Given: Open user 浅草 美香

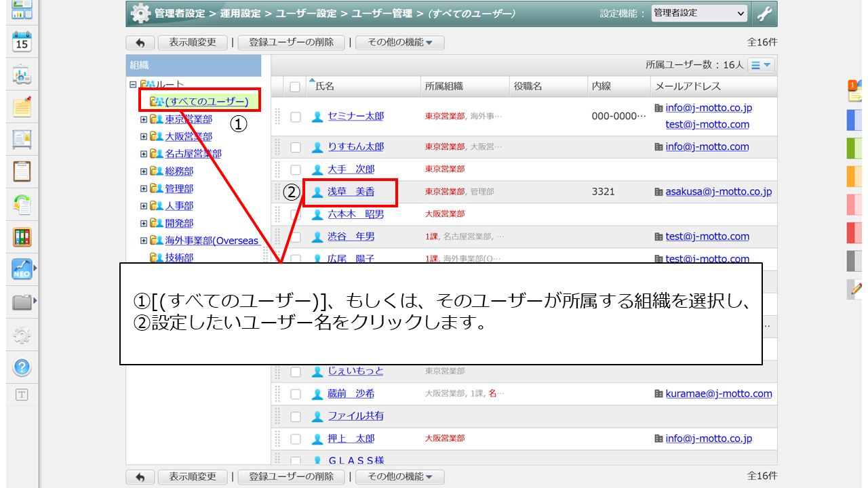Looking at the screenshot, I should (x=351, y=192).
